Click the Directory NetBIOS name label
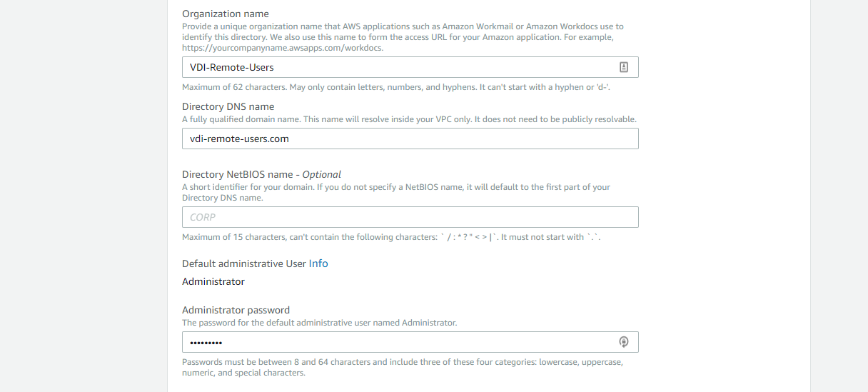Image resolution: width=868 pixels, height=392 pixels. tap(238, 174)
